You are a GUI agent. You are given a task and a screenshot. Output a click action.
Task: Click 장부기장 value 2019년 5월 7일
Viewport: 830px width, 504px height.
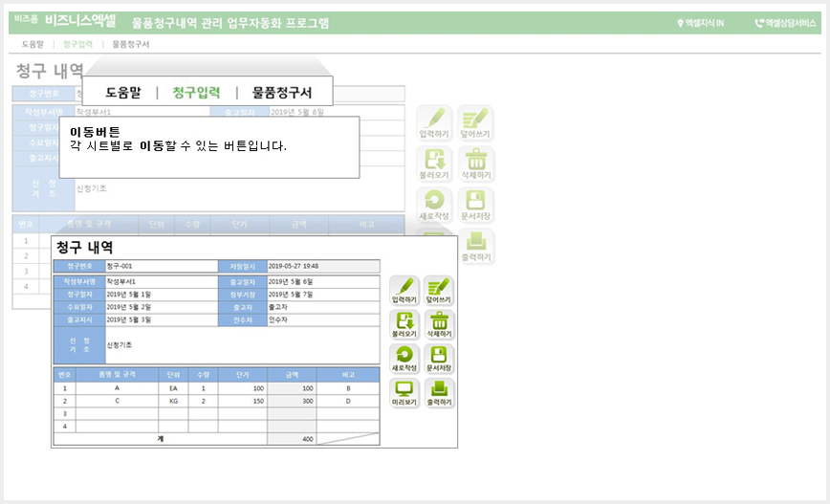323,295
